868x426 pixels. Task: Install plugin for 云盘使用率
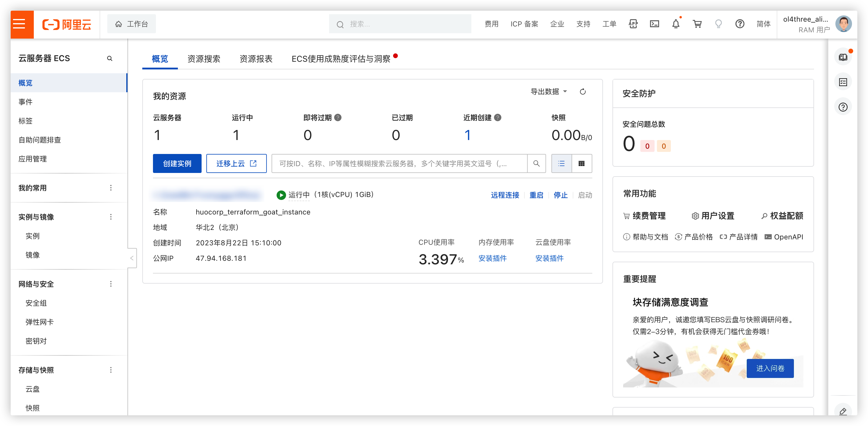[x=549, y=258]
